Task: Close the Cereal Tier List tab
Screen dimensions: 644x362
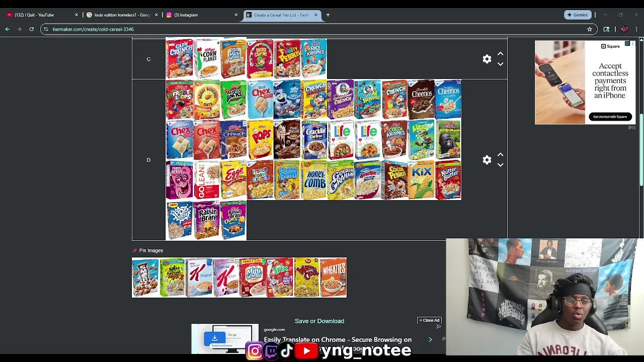Action: pyautogui.click(x=316, y=15)
